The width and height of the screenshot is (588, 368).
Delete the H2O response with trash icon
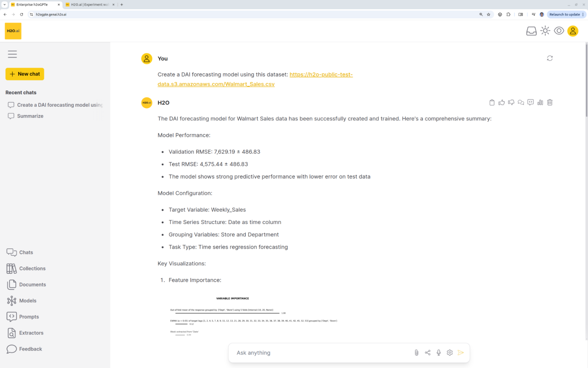point(550,103)
